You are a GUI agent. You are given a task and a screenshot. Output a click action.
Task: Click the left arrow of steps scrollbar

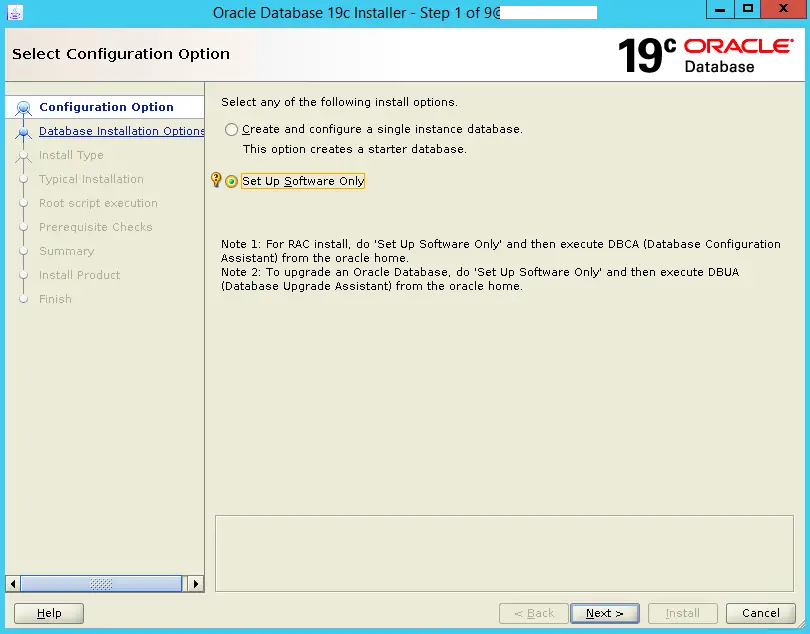coord(13,584)
